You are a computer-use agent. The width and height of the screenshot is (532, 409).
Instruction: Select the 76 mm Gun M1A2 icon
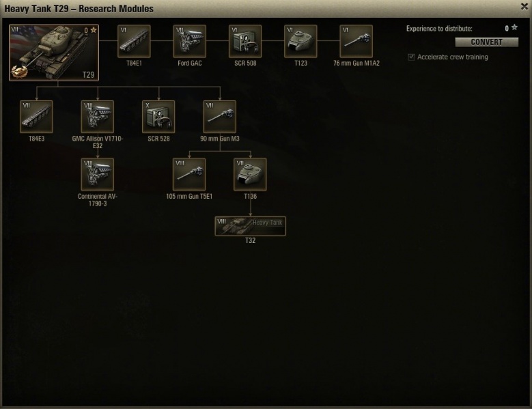[x=356, y=41]
